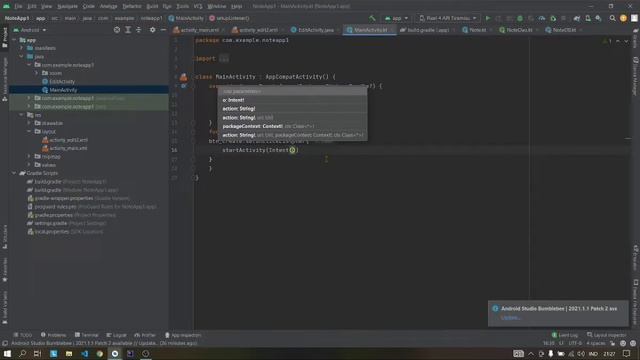The image size is (640, 360).
Task: Click Collapse All icon in Project panel
Action: click(x=138, y=30)
